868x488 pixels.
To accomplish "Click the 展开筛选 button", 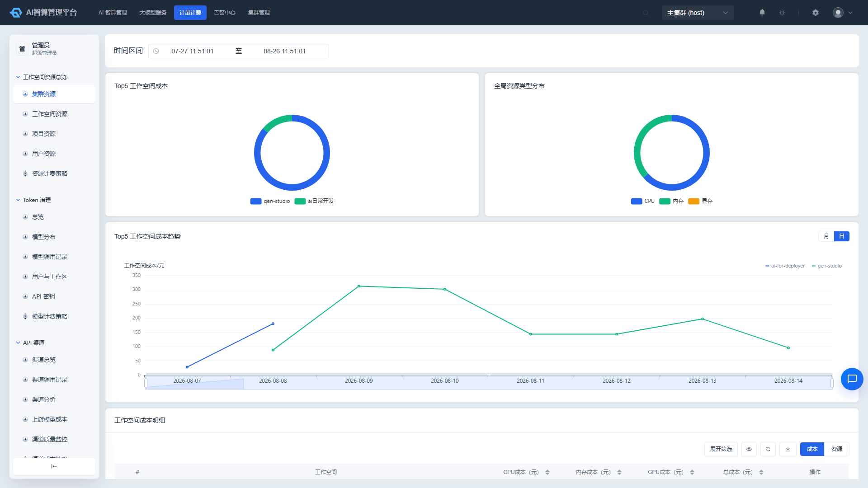I will [x=721, y=449].
